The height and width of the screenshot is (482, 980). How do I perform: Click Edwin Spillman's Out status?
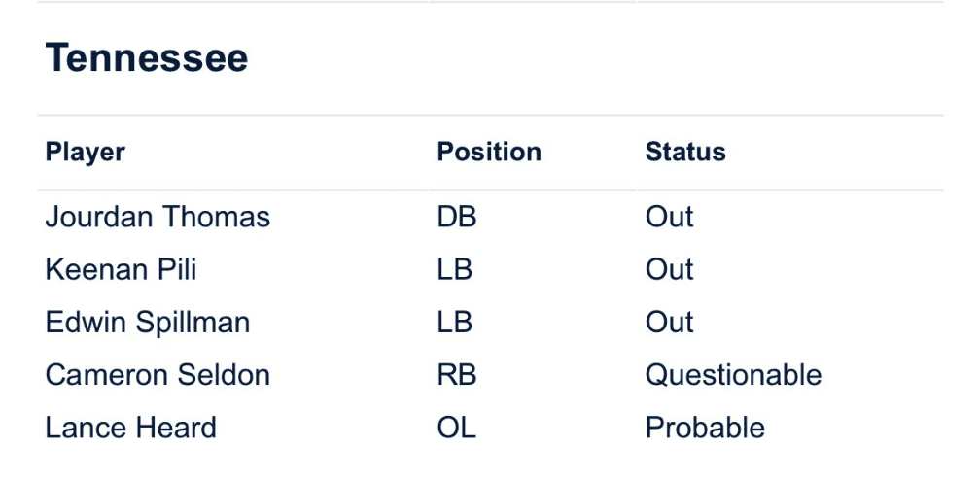click(x=669, y=323)
